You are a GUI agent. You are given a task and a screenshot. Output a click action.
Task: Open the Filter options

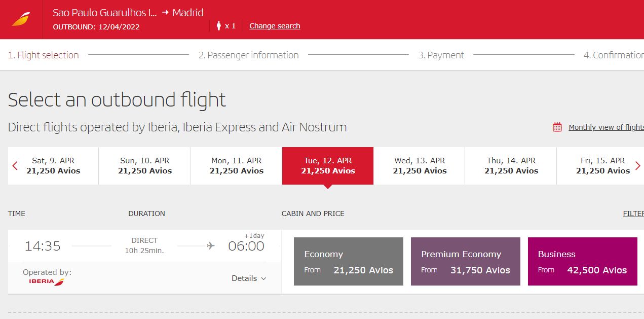[633, 214]
